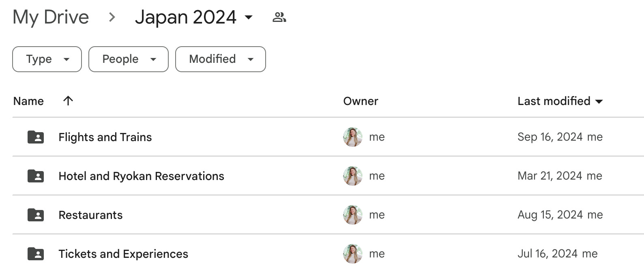The width and height of the screenshot is (644, 270).
Task: Select the Tickets and Experiences folder name
Action: tap(123, 254)
